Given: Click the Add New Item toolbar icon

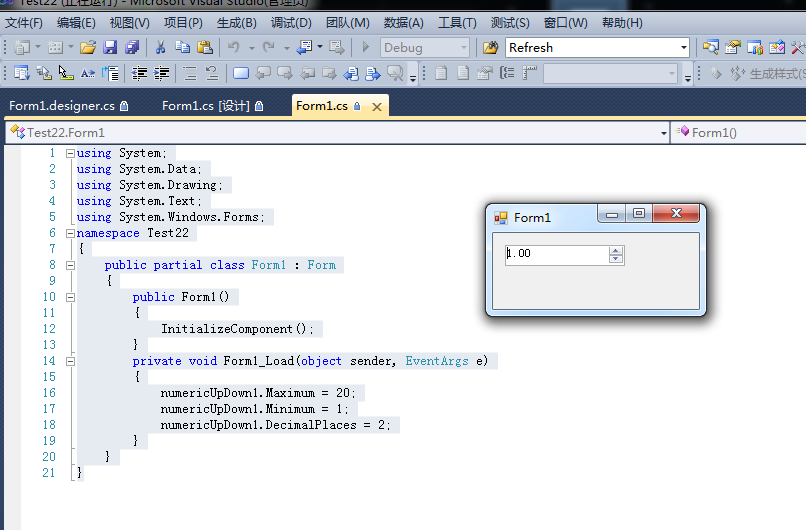Looking at the screenshot, I should [55, 48].
